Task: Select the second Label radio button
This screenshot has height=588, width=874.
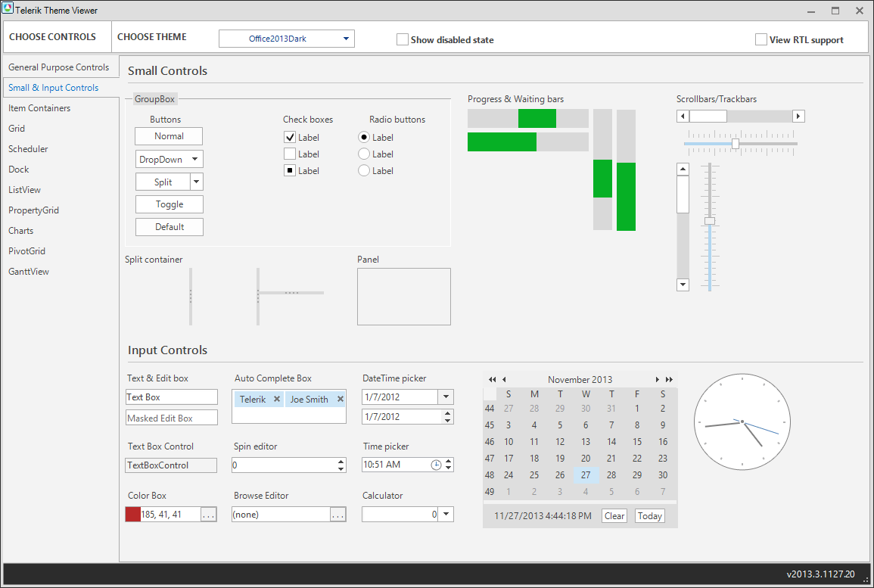Action: [x=364, y=154]
